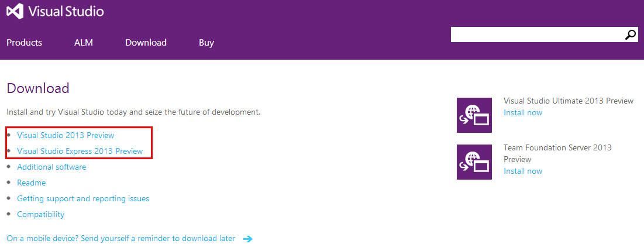Click the 'Install and try Visual Studio today' sentence

pos(133,112)
